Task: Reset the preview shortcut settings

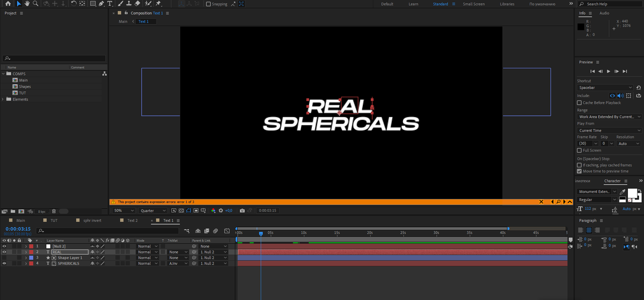Action: (639, 87)
